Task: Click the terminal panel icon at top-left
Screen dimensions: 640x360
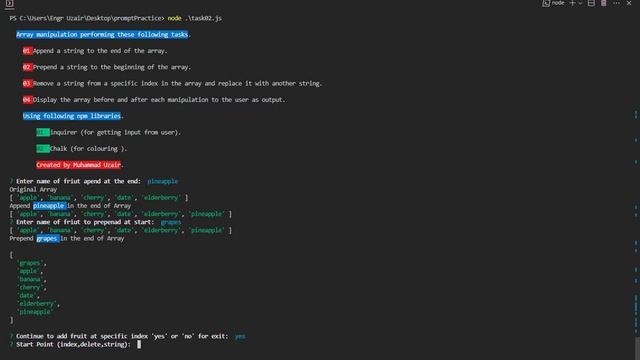Action: [x=9, y=4]
